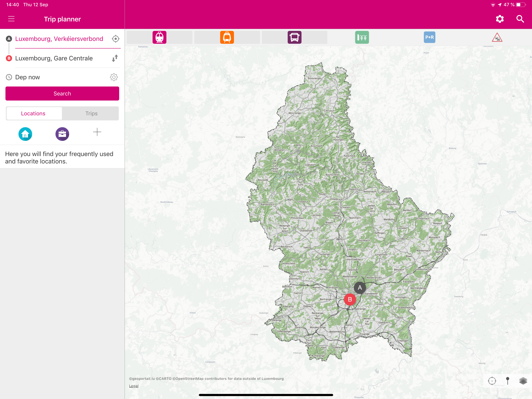Open trip options gear
532x399 pixels.
click(x=114, y=77)
